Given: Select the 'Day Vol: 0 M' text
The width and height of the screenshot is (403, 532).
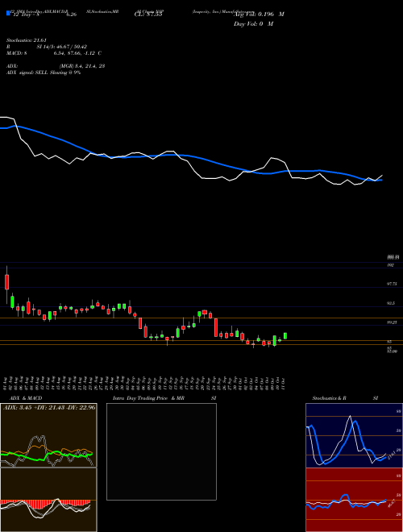Looking at the screenshot, I should 253,24.
